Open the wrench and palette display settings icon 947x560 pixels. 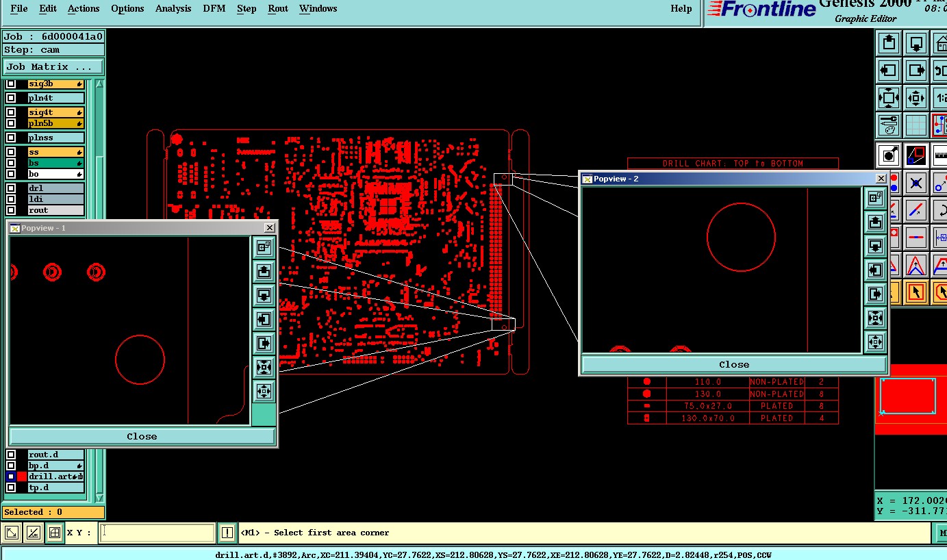tap(888, 125)
